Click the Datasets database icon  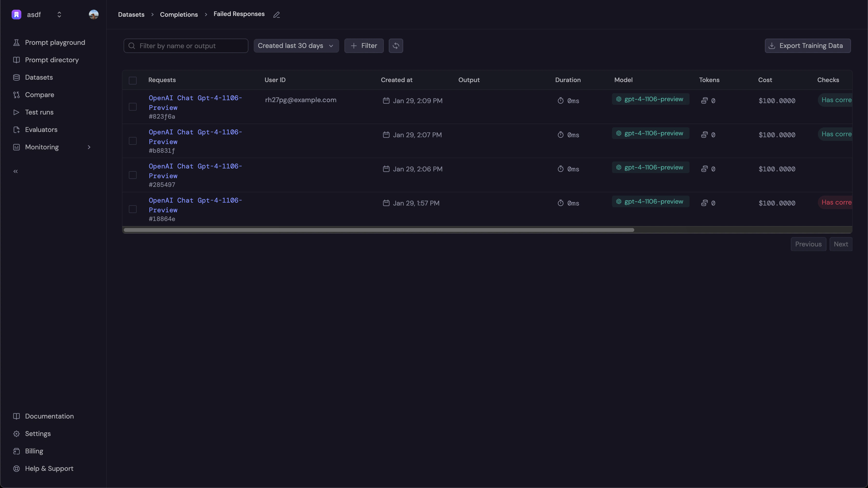coord(16,77)
